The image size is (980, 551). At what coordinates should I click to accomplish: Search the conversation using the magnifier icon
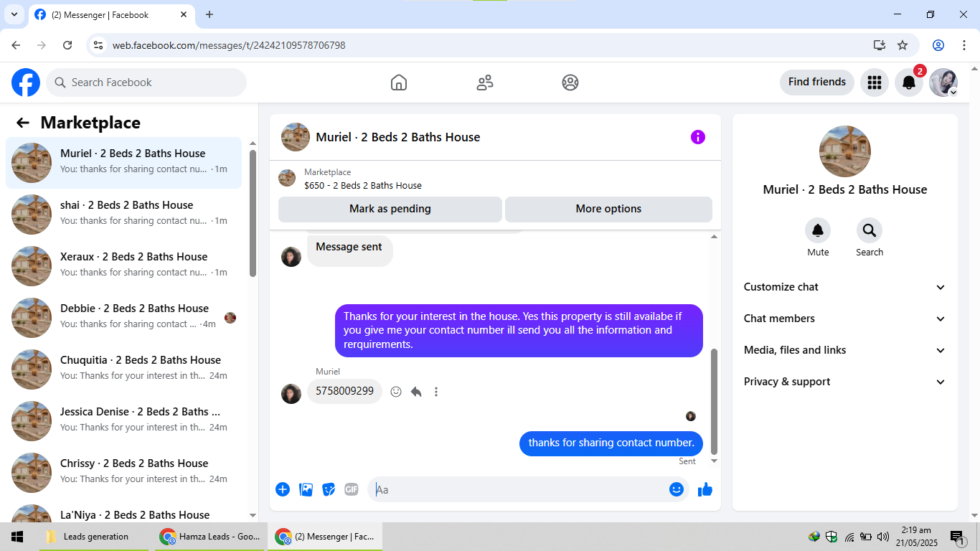pos(870,230)
